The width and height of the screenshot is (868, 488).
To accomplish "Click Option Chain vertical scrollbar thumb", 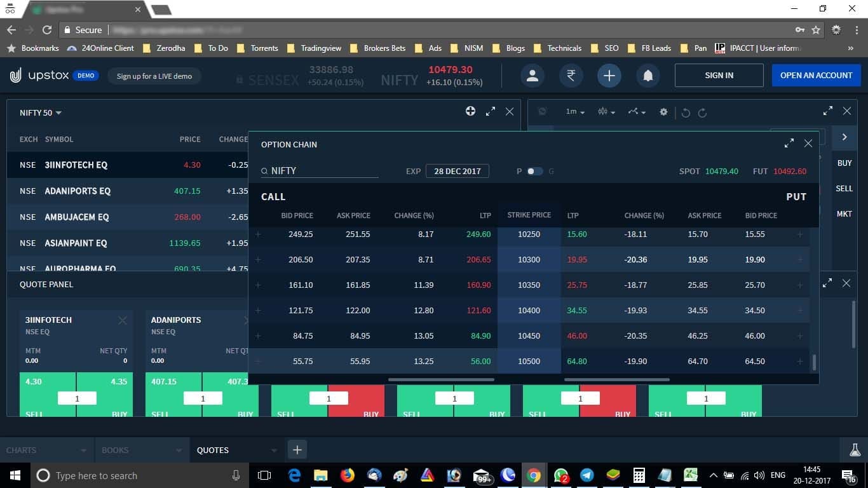I will pos(814,363).
